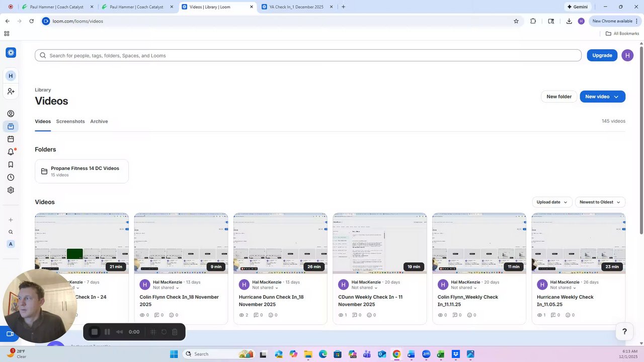
Task: Expand Not shared dropdown on Hurricane Weekly Check In_11.05.25
Action: (563, 288)
